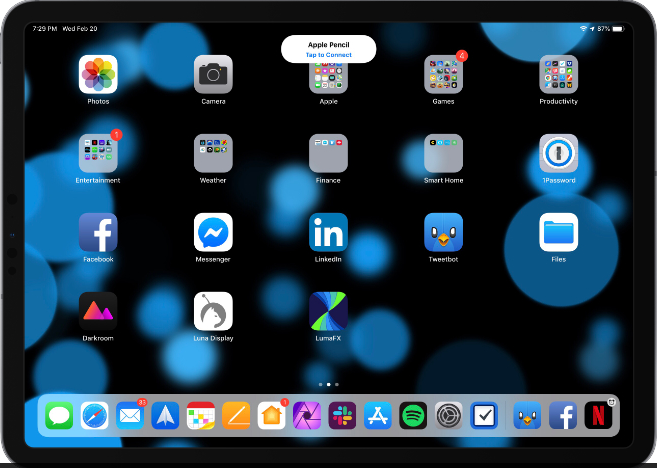Open Things checkbox app in dock

[484, 416]
